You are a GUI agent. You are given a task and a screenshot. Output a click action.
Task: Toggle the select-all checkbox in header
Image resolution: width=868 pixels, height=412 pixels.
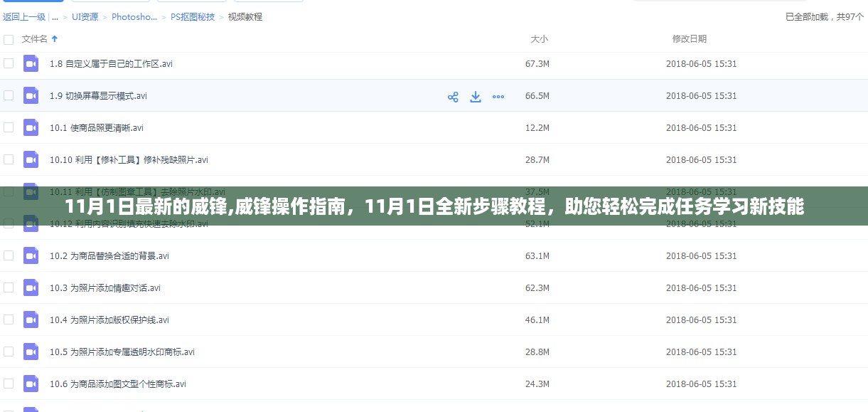(9, 38)
